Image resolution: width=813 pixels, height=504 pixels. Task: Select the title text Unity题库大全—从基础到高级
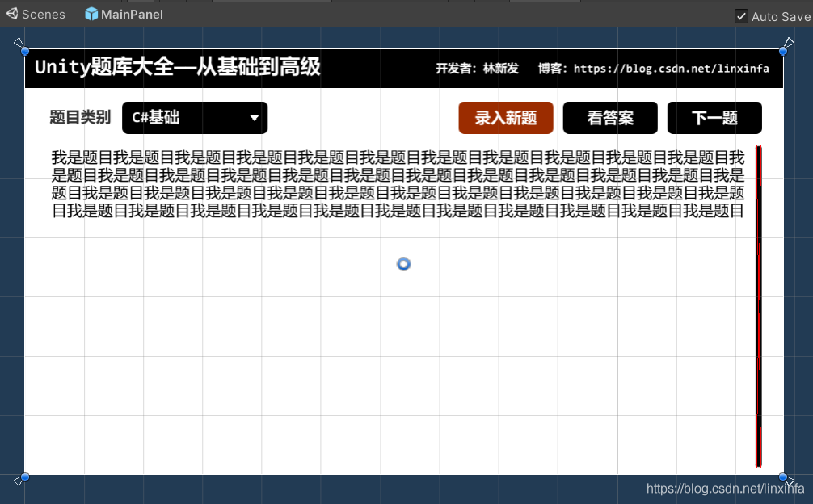pyautogui.click(x=178, y=67)
